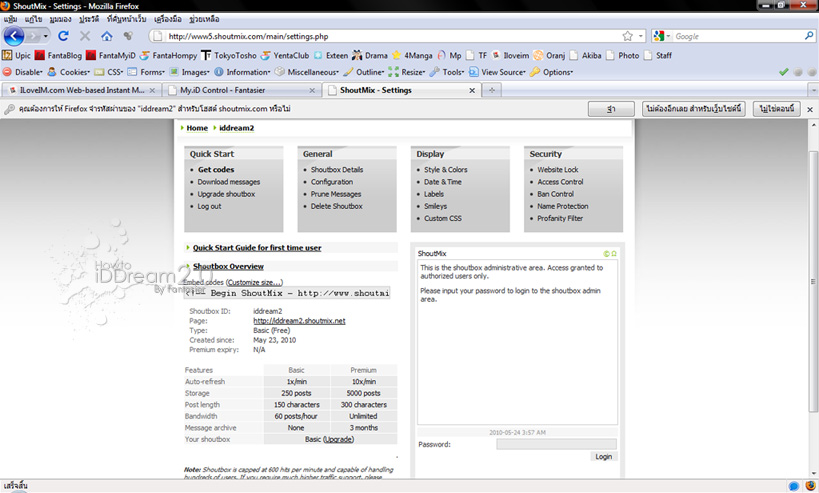Screen dimensions: 819x493
Task: Open Cookies dropdown in developer toolbar
Action: click(x=68, y=72)
